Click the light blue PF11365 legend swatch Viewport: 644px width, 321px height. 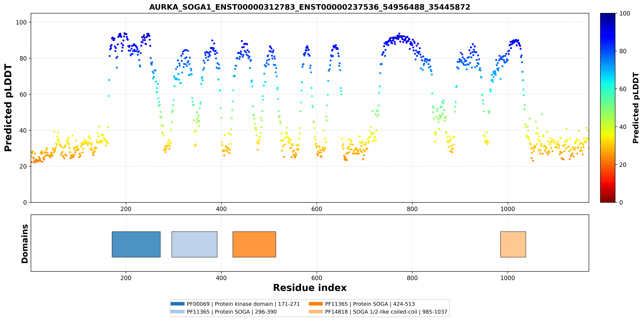point(177,311)
